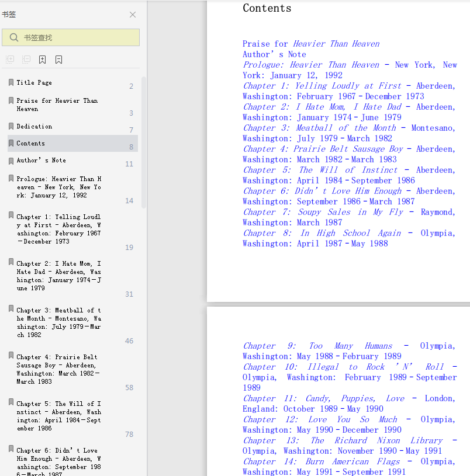The width and height of the screenshot is (470, 476).
Task: Follow Chapter 5 The Will of Instinct link
Action: tap(349, 175)
